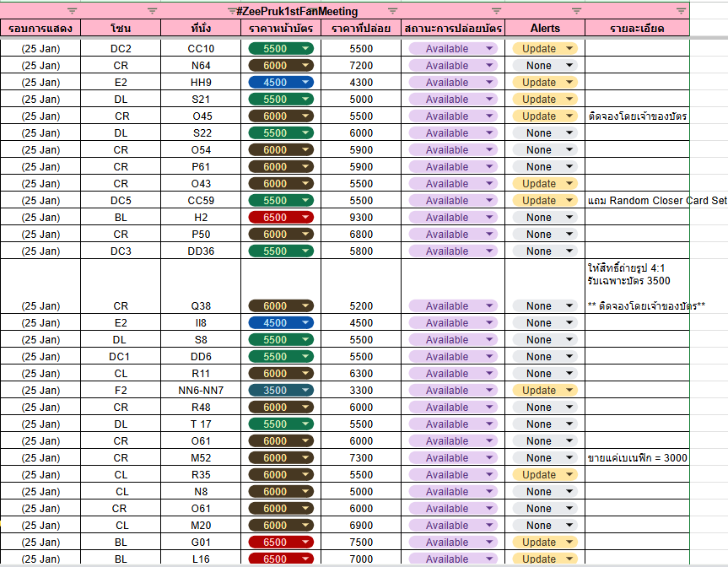Open Available status dropdown in M20 row
Image resolution: width=728 pixels, height=567 pixels.
point(453,525)
